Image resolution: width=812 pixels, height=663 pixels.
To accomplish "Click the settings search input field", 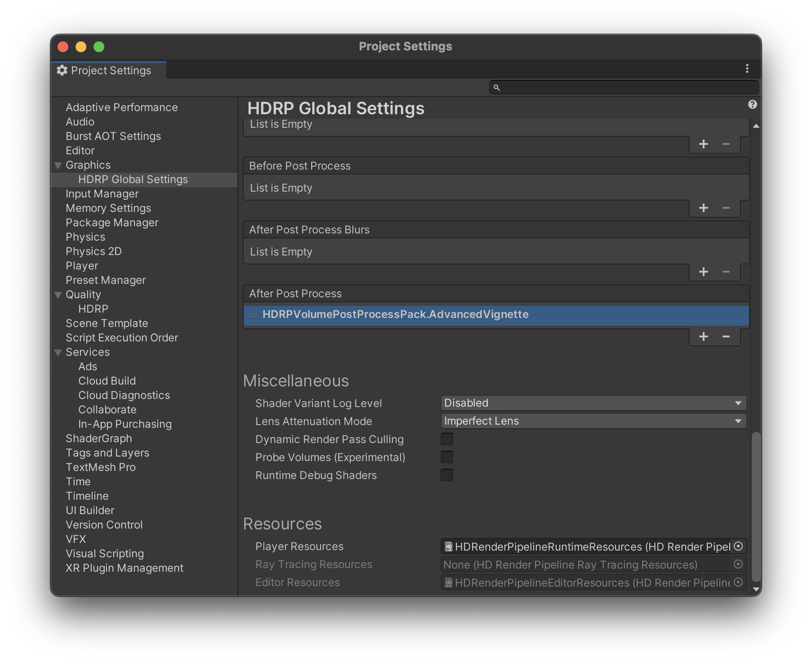I will (624, 87).
